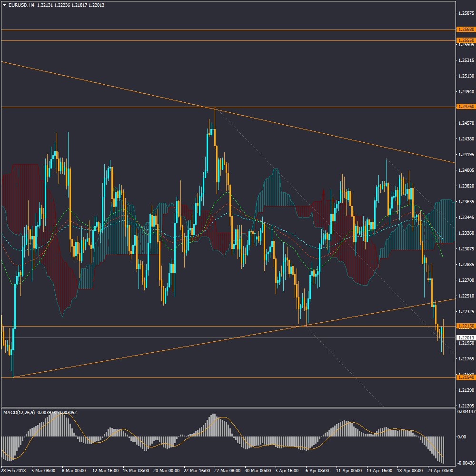
Task: Select the 1.25680 price level label
Action: (465, 30)
